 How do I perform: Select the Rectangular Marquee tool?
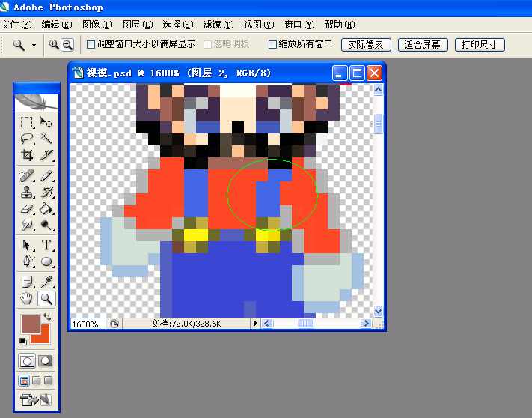coord(27,122)
